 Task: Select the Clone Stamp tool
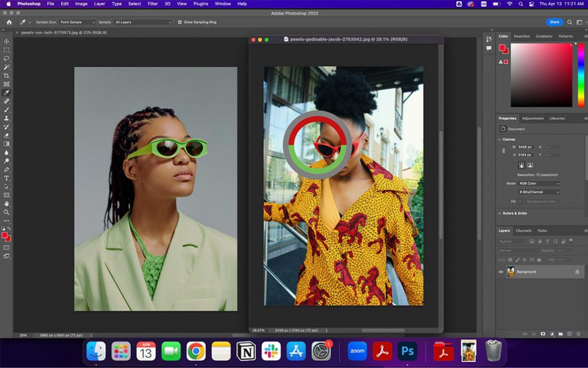[x=7, y=117]
